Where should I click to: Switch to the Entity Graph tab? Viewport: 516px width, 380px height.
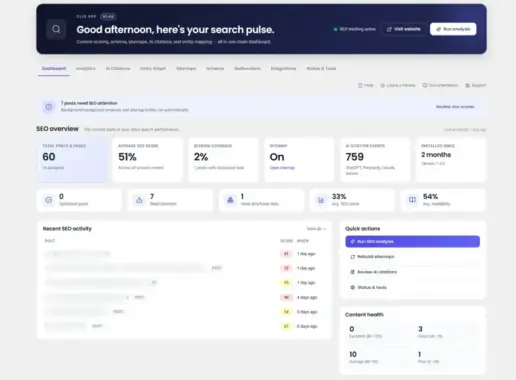coord(153,69)
